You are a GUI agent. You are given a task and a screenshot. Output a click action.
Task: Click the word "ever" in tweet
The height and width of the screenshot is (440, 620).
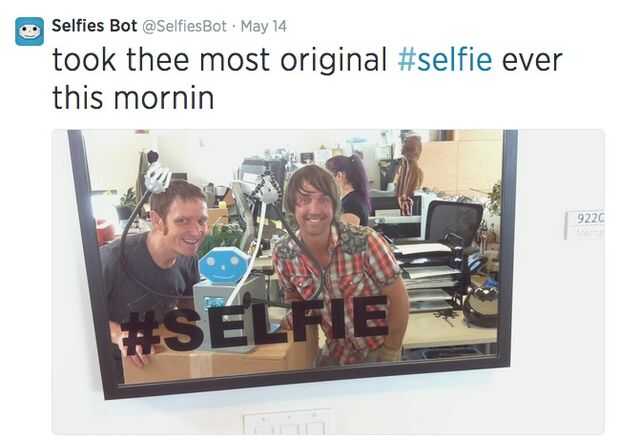532,60
